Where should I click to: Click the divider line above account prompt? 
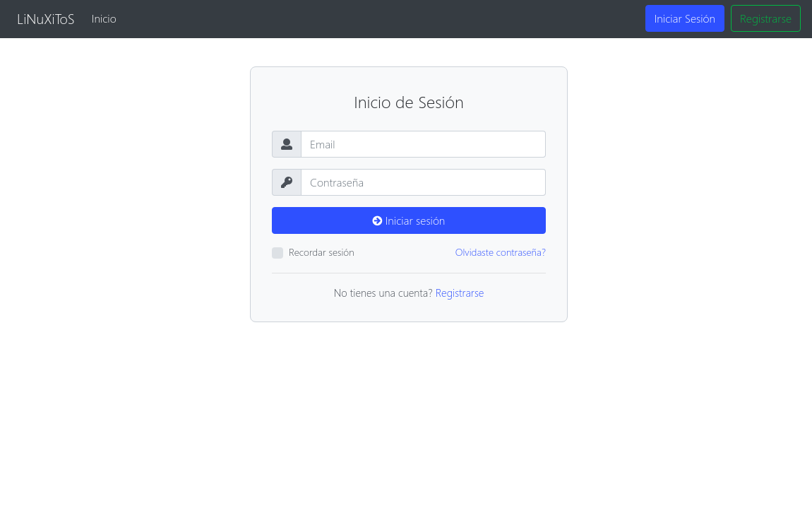pos(409,273)
